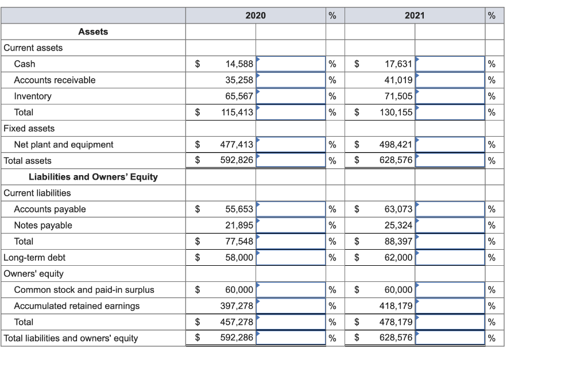
Task: Click 2020 current assets Total percentage field
Action: pos(291,112)
